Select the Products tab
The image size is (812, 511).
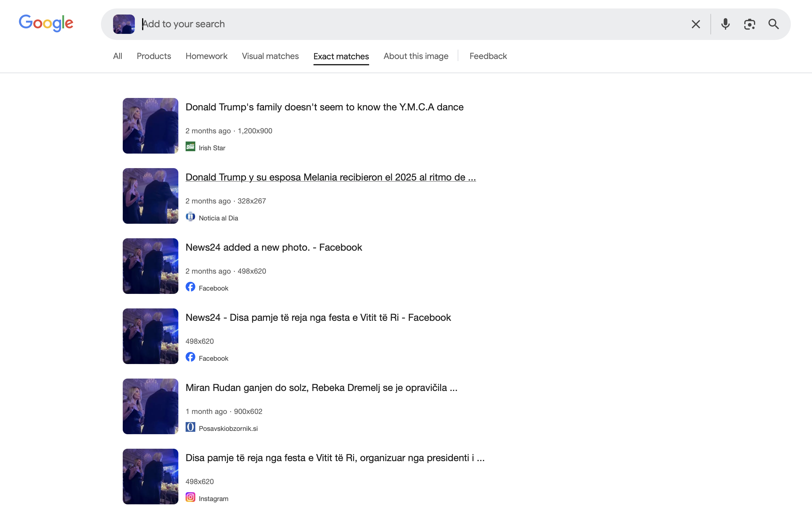point(154,56)
